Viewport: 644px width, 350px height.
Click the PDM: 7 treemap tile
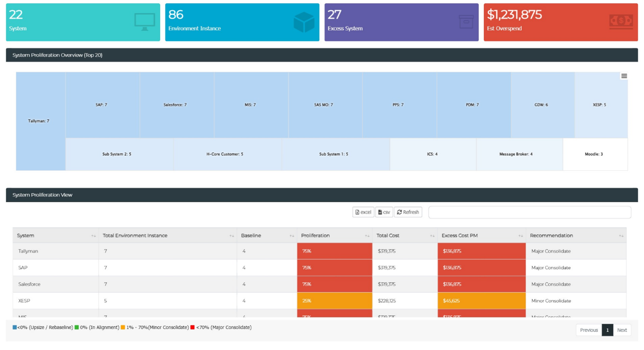click(474, 105)
